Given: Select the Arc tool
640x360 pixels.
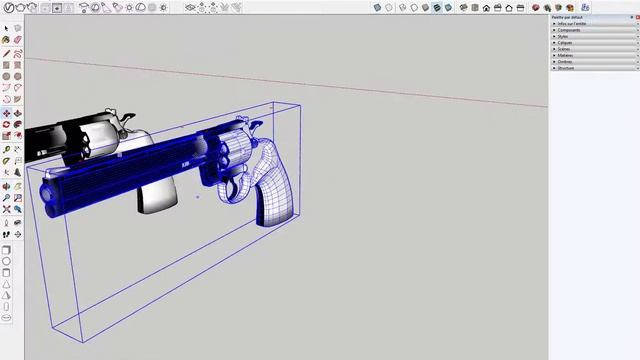Looking at the screenshot, I should [6, 87].
